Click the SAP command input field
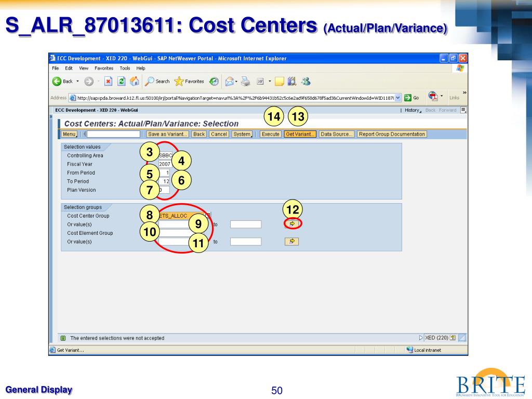Screen dimensions: 532x399 [113, 134]
